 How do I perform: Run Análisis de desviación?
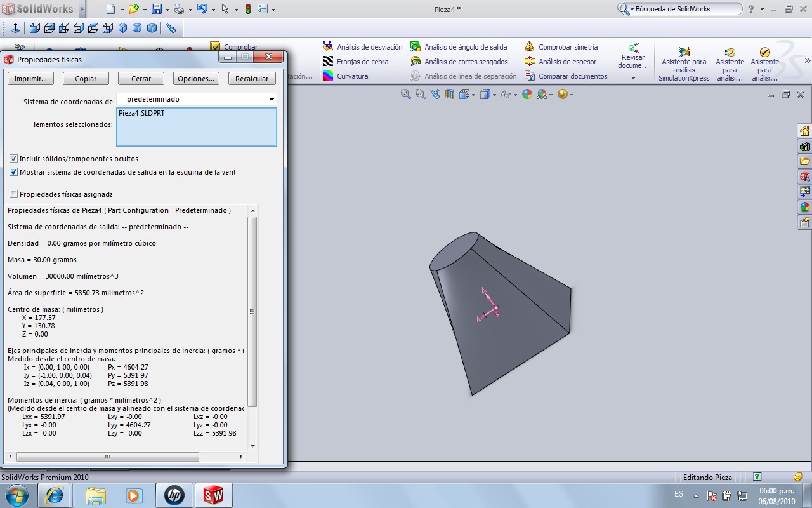point(362,47)
